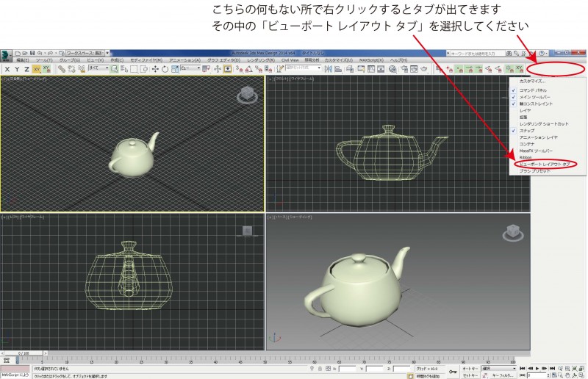The height and width of the screenshot is (379, 588).
Task: Select the Rotate transform tool
Action: (165, 68)
